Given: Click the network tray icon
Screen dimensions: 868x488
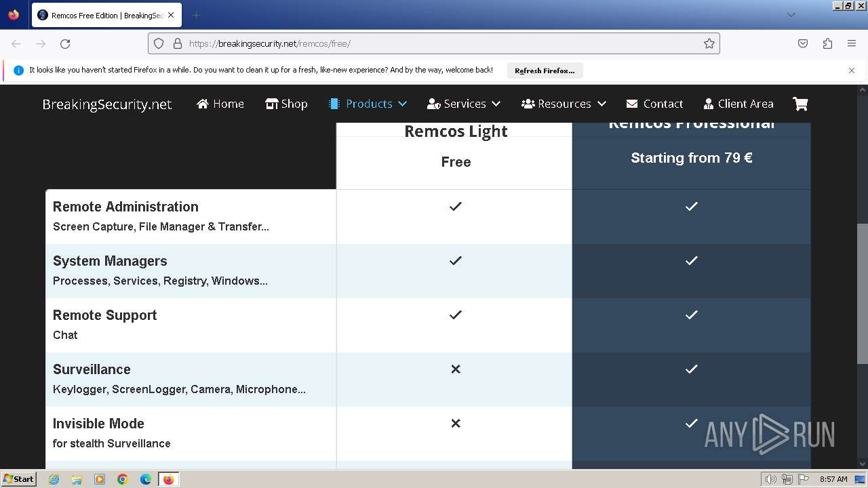Looking at the screenshot, I should point(787,479).
